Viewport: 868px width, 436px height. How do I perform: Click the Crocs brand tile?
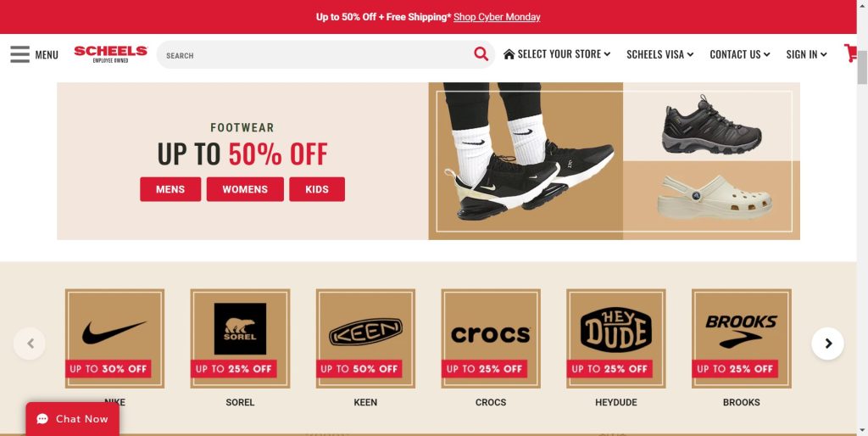point(491,338)
